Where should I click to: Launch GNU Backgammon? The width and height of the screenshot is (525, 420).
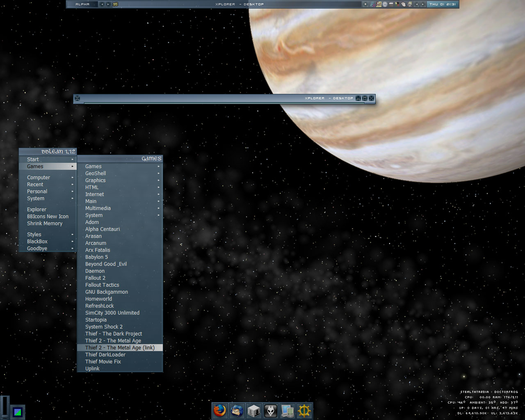pyautogui.click(x=120, y=292)
